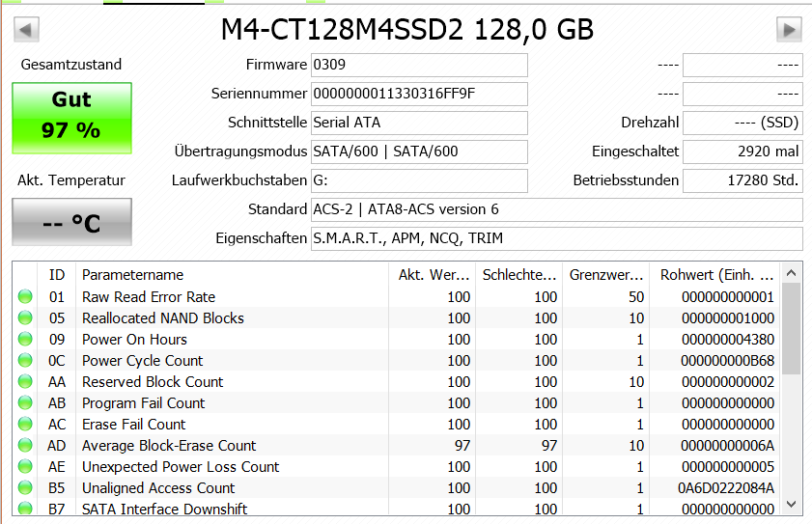This screenshot has width=812, height=524.
Task: Click the status icon for Reallocated NAND Blocks
Action: pyautogui.click(x=25, y=317)
